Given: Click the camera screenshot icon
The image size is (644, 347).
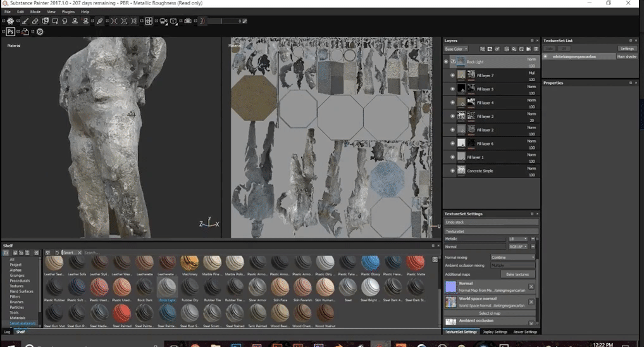Looking at the screenshot, I should pos(188,21).
